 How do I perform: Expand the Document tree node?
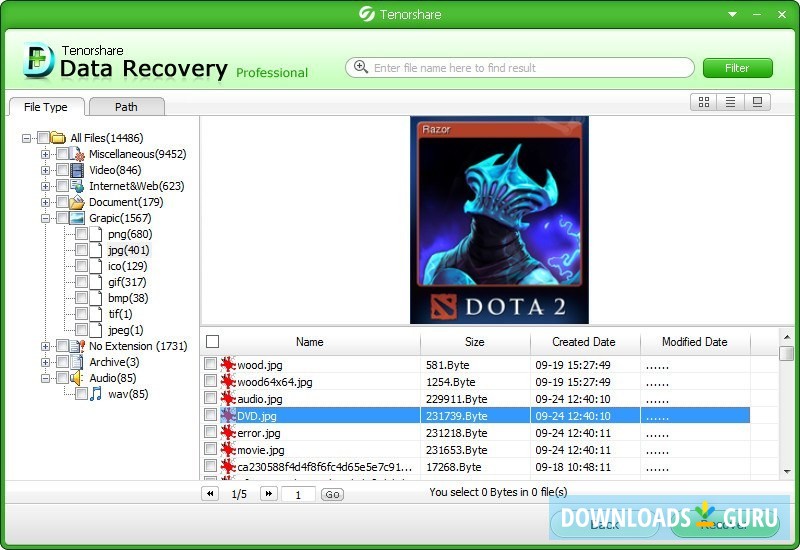tap(45, 202)
